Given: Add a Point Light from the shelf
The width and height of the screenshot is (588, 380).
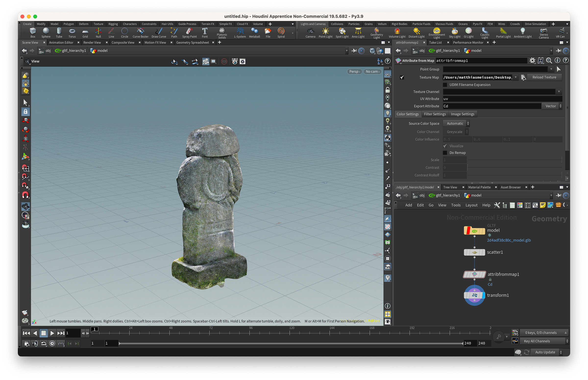Looking at the screenshot, I should 325,33.
